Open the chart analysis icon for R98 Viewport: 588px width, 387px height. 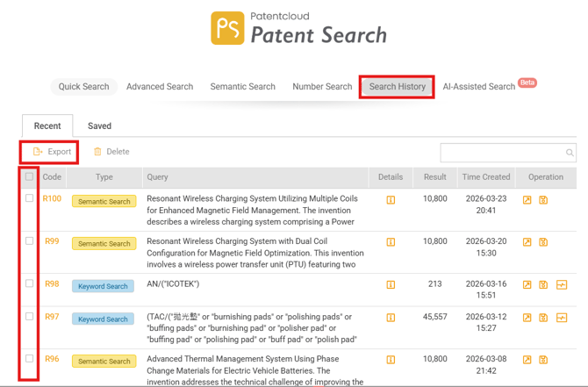click(562, 285)
